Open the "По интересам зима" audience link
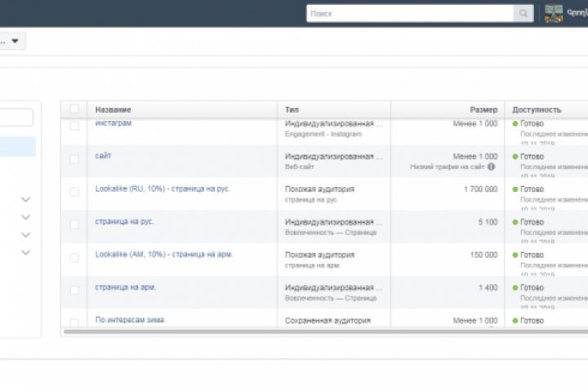Image resolution: width=588 pixels, height=392 pixels. (x=129, y=319)
